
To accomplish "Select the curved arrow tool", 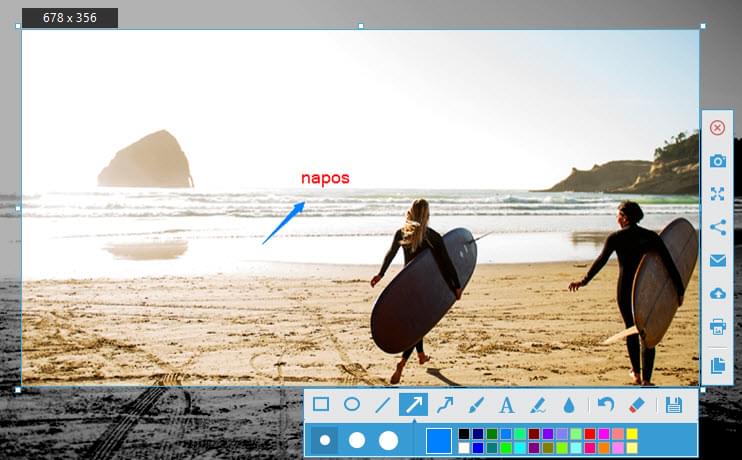I will 444,405.
